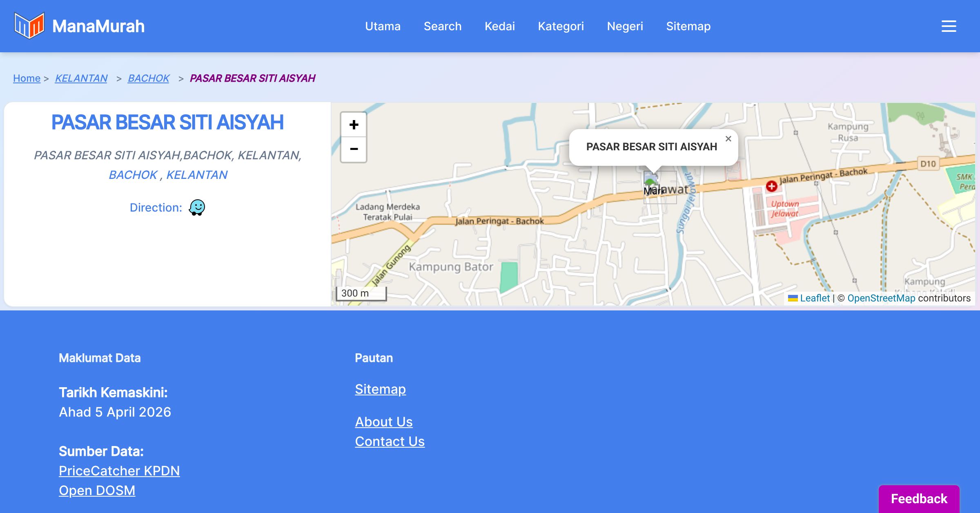Open the Kedai page
The width and height of the screenshot is (980, 513).
499,26
